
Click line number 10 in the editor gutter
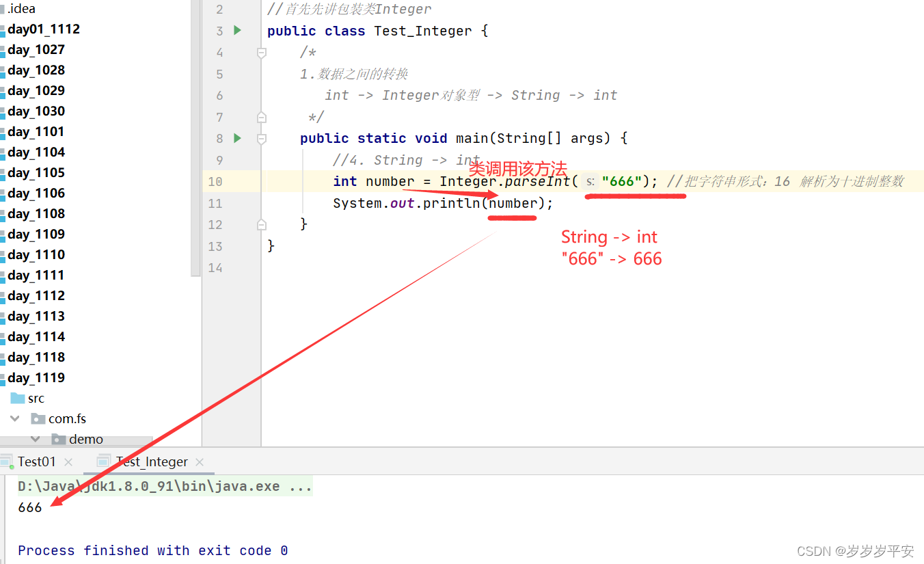[215, 181]
